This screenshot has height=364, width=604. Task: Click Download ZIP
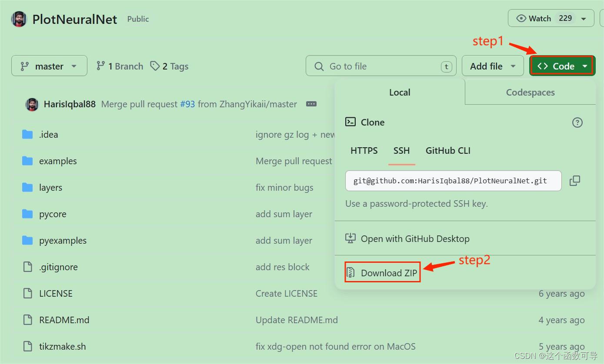pyautogui.click(x=383, y=273)
